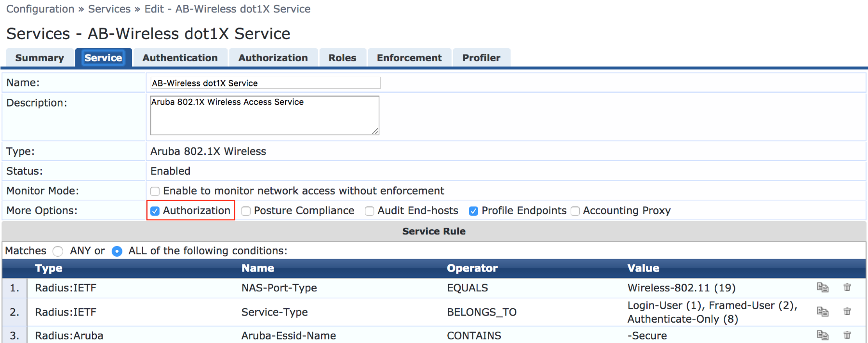868x343 pixels.
Task: Click the Description text area
Action: click(265, 115)
